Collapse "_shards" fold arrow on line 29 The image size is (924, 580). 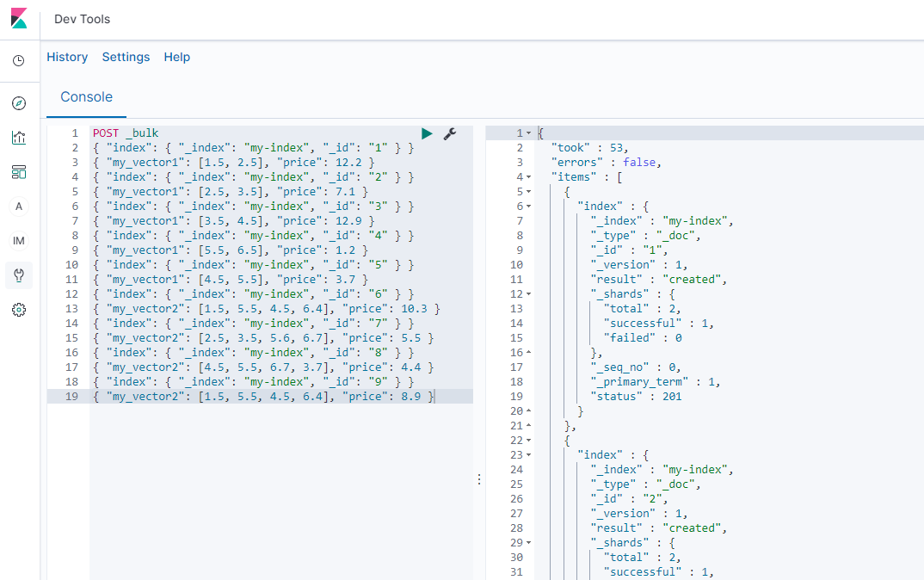pos(528,543)
